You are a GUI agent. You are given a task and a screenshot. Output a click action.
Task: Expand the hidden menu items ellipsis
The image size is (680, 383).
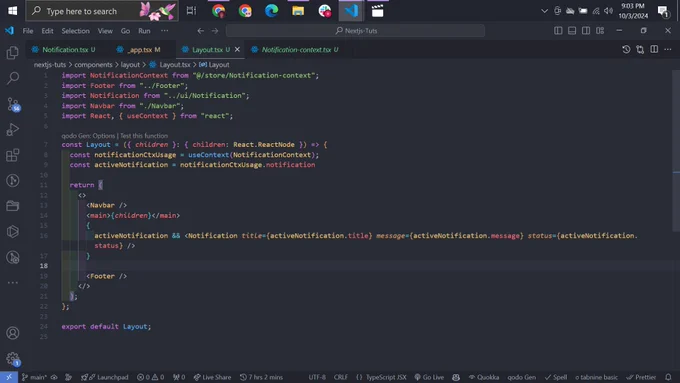coord(164,31)
